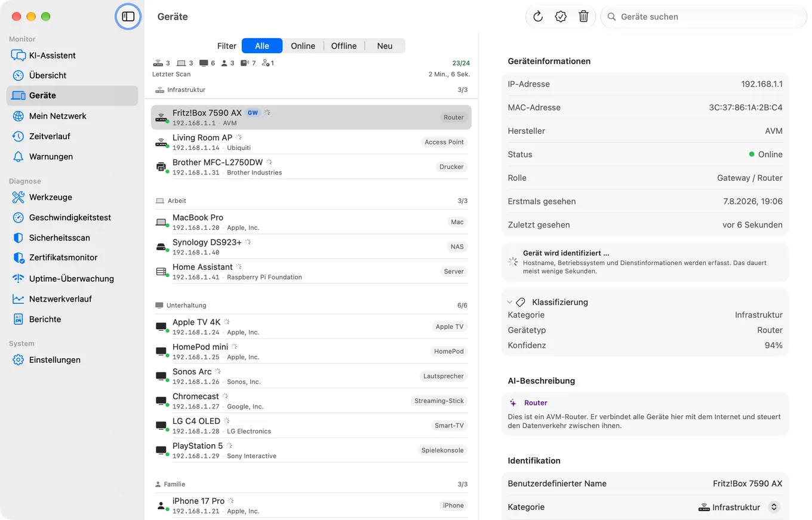Open Berichte in the sidebar
The height and width of the screenshot is (520, 812).
[72, 319]
